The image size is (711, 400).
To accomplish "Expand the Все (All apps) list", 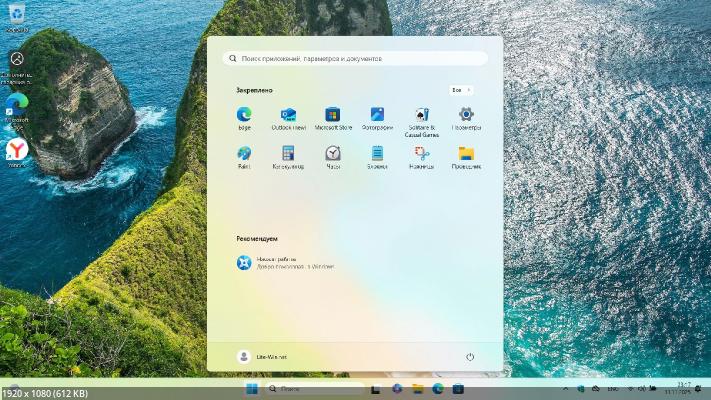I will (x=460, y=90).
